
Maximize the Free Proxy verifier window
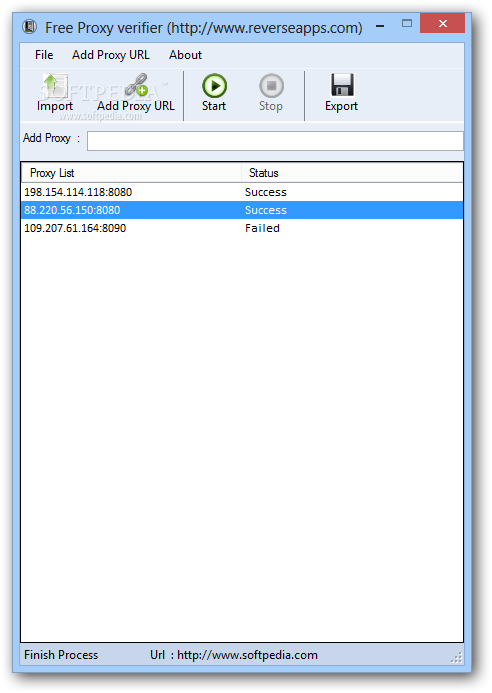tap(407, 23)
